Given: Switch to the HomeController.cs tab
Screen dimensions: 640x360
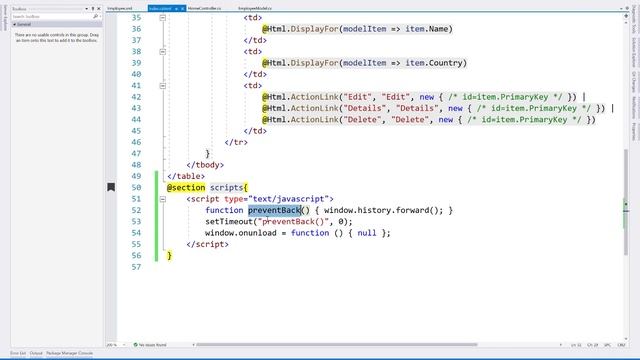Looking at the screenshot, I should pos(204,8).
